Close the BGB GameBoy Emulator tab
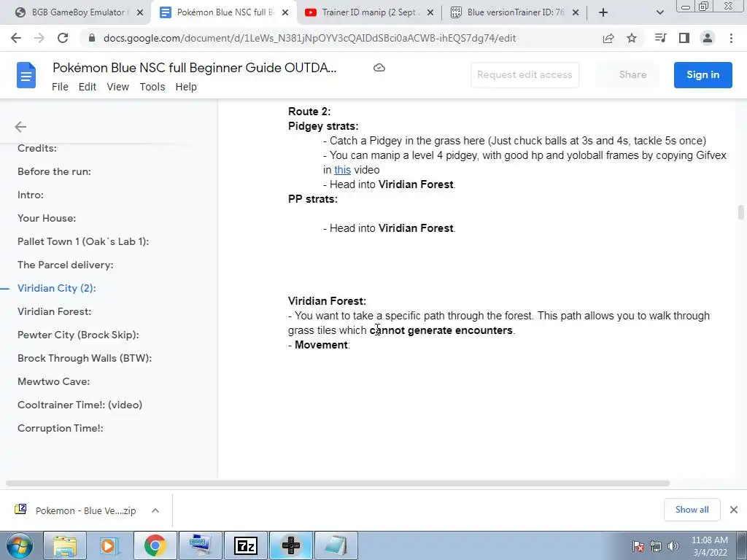 [x=140, y=13]
